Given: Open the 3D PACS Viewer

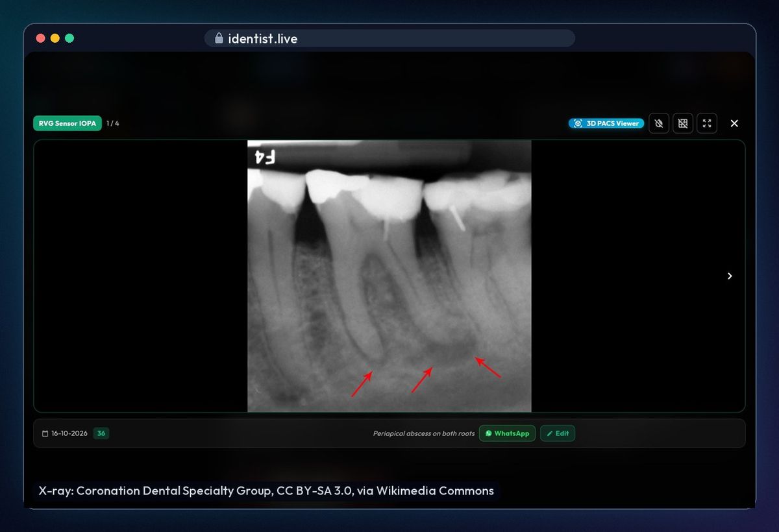Looking at the screenshot, I should click(606, 123).
